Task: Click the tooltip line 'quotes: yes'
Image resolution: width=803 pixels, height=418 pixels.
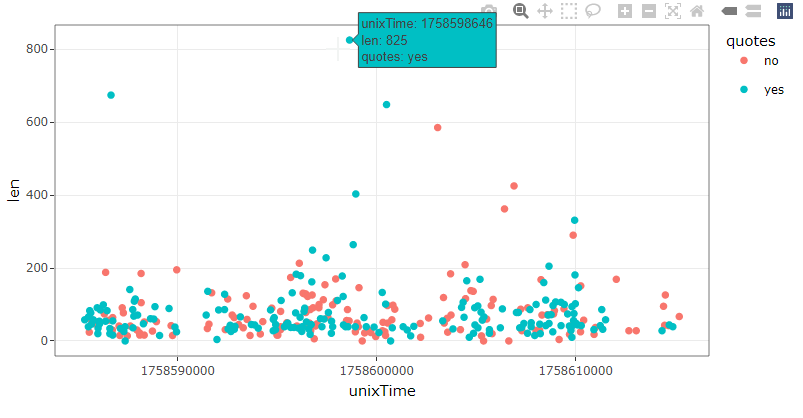Action: click(x=394, y=57)
